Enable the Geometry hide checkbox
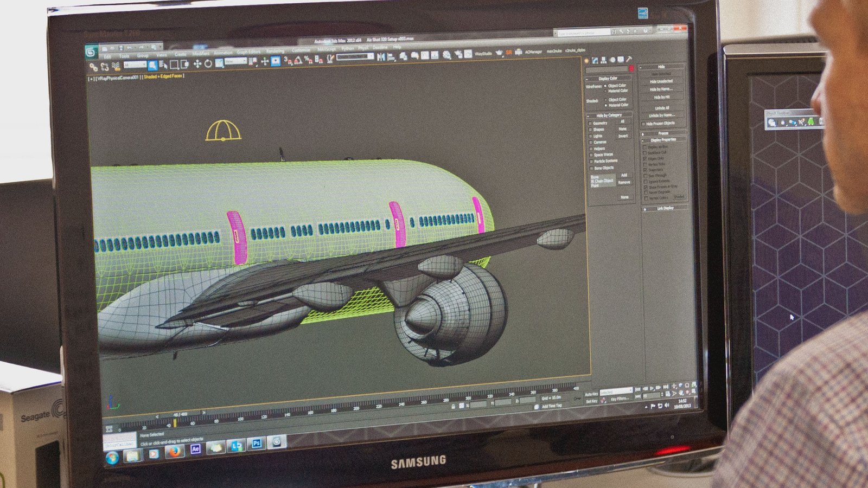The height and width of the screenshot is (488, 868). [x=591, y=123]
